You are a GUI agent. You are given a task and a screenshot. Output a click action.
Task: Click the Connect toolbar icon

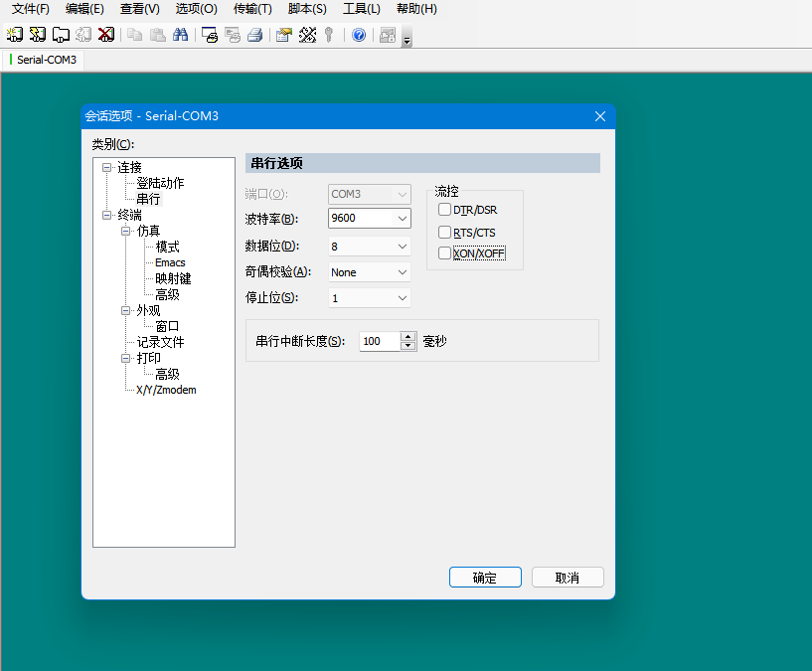click(x=15, y=35)
